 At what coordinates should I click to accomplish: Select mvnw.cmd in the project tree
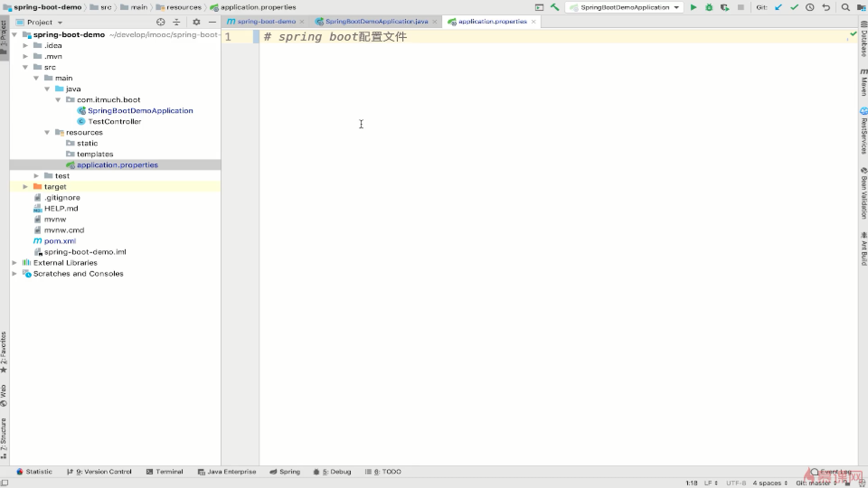64,230
